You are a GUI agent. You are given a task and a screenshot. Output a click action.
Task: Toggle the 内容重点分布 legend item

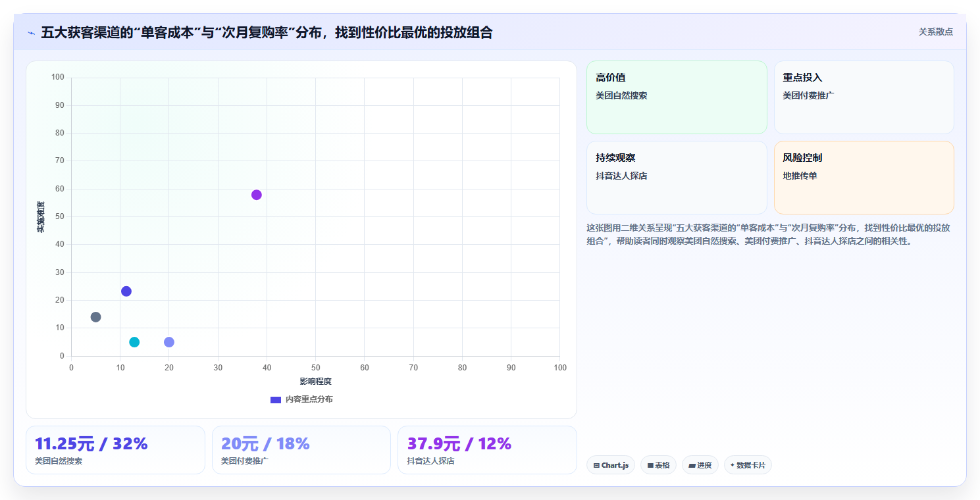pyautogui.click(x=301, y=399)
